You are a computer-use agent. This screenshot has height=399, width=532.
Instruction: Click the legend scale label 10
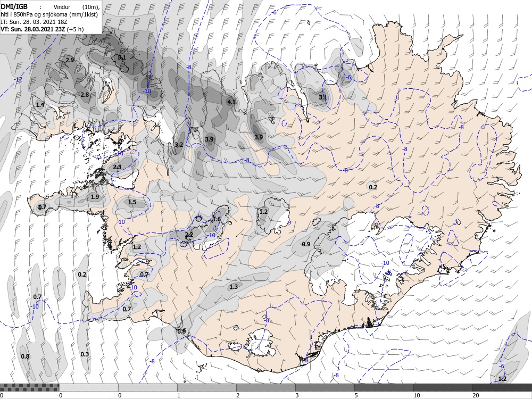[x=417, y=395]
